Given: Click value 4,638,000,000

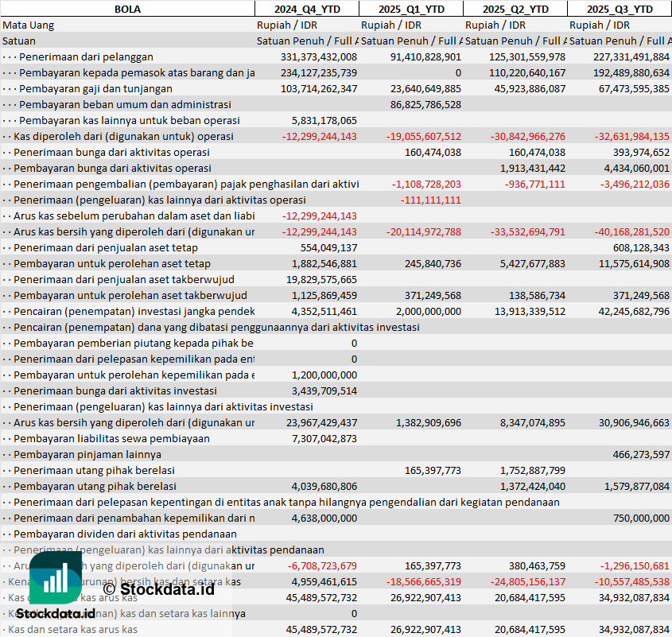Looking at the screenshot, I should (324, 518).
